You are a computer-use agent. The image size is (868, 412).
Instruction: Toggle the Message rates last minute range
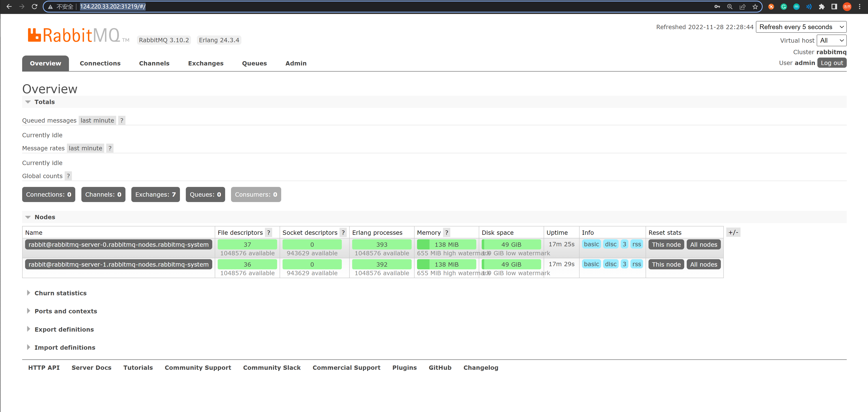coord(85,148)
